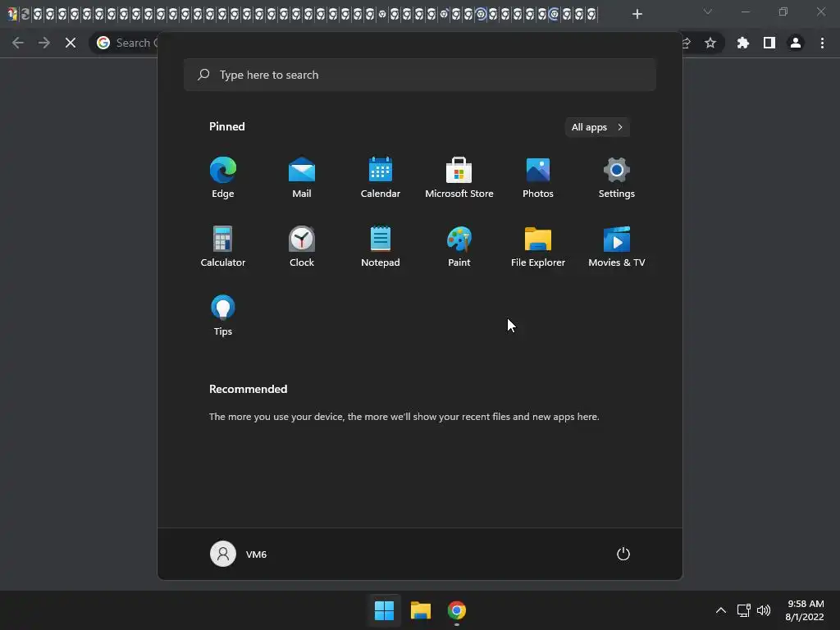Launch the Mail app
840x630 pixels.
tap(302, 177)
